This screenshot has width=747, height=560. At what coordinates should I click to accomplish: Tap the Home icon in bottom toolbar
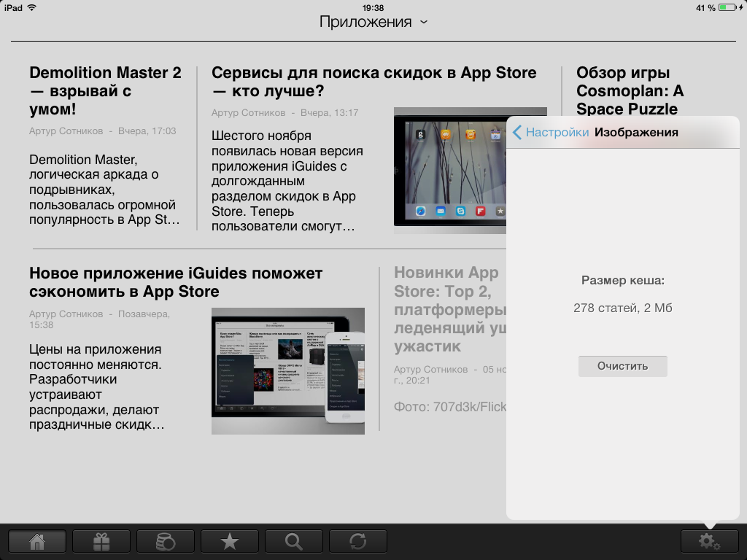click(37, 541)
